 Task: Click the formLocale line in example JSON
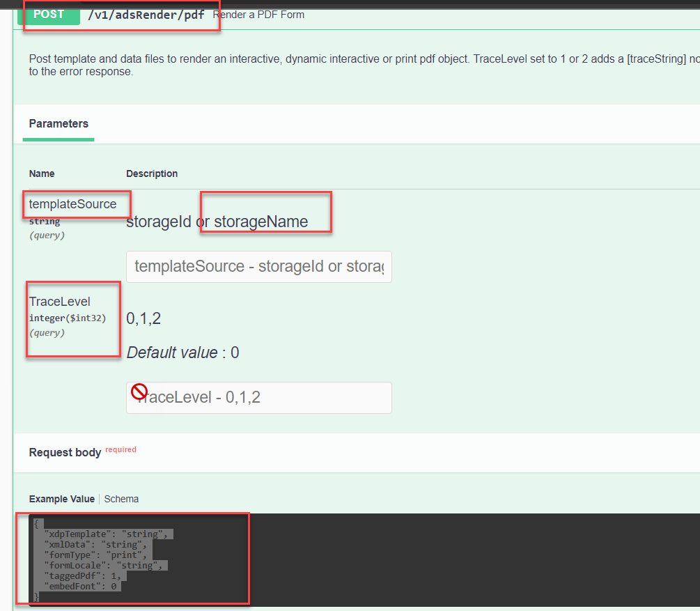[103, 566]
